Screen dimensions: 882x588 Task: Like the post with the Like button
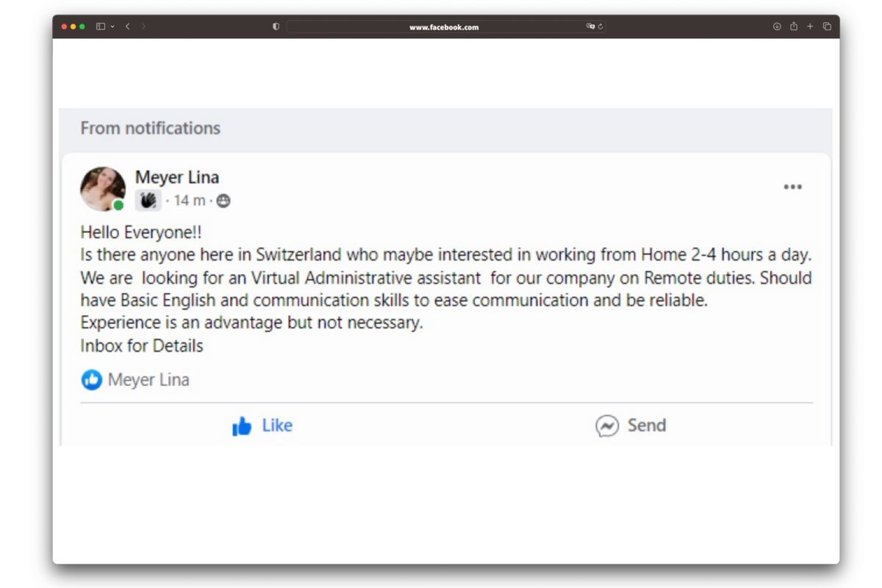point(262,426)
